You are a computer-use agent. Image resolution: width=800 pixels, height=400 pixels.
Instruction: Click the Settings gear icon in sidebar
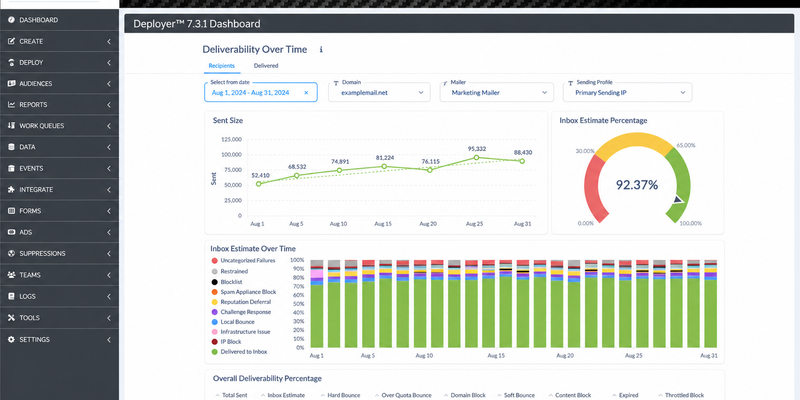[x=11, y=339]
